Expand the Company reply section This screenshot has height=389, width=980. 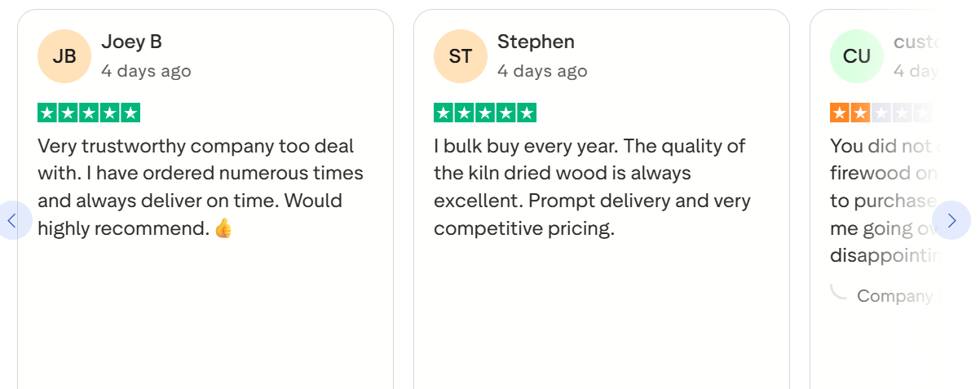click(894, 296)
